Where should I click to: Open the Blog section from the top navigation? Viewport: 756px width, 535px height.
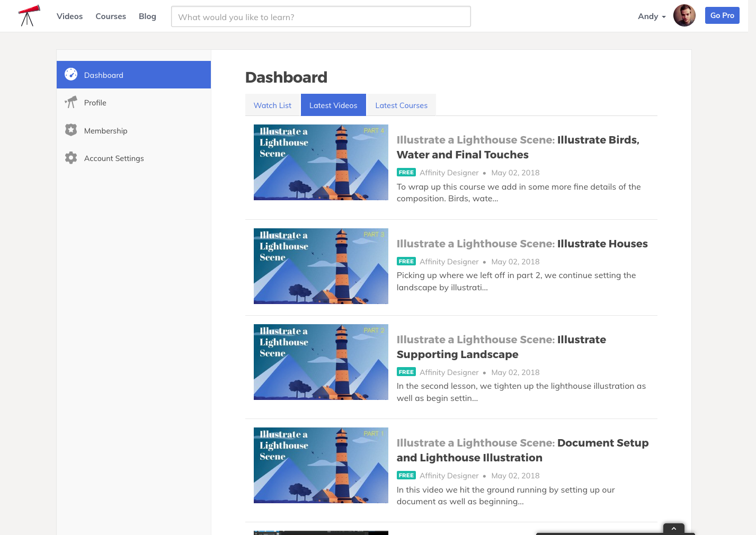(x=147, y=16)
